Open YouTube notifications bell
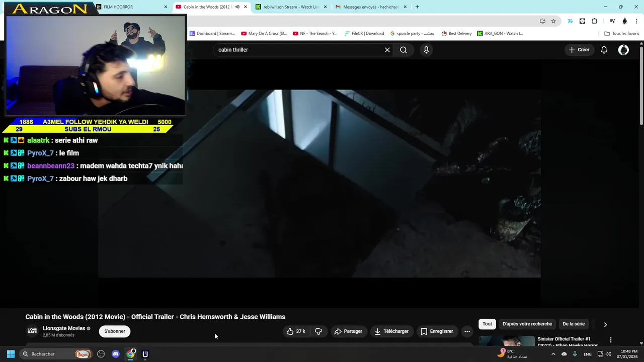Screen dimensions: 644x362 (604, 50)
